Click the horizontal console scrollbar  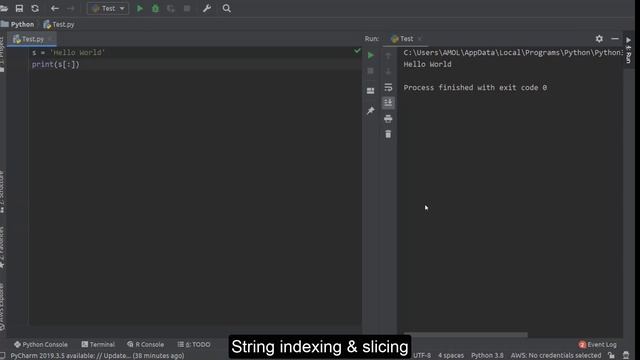point(465,335)
